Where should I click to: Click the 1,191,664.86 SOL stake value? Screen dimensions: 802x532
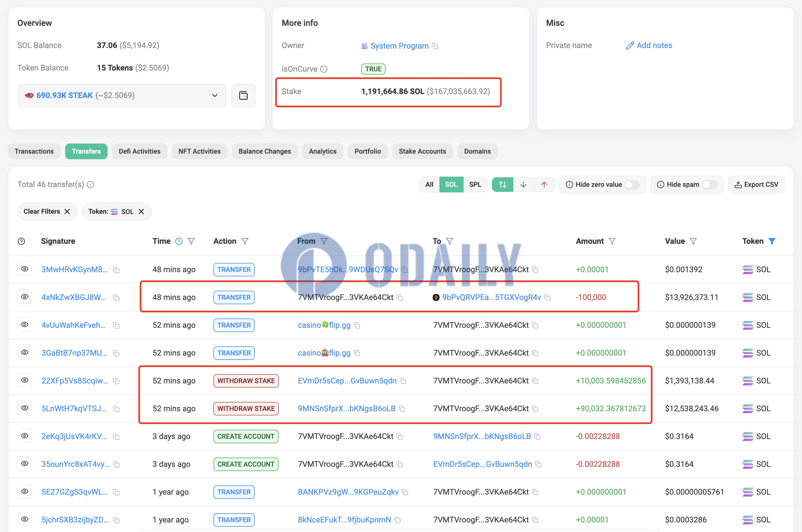[x=393, y=91]
